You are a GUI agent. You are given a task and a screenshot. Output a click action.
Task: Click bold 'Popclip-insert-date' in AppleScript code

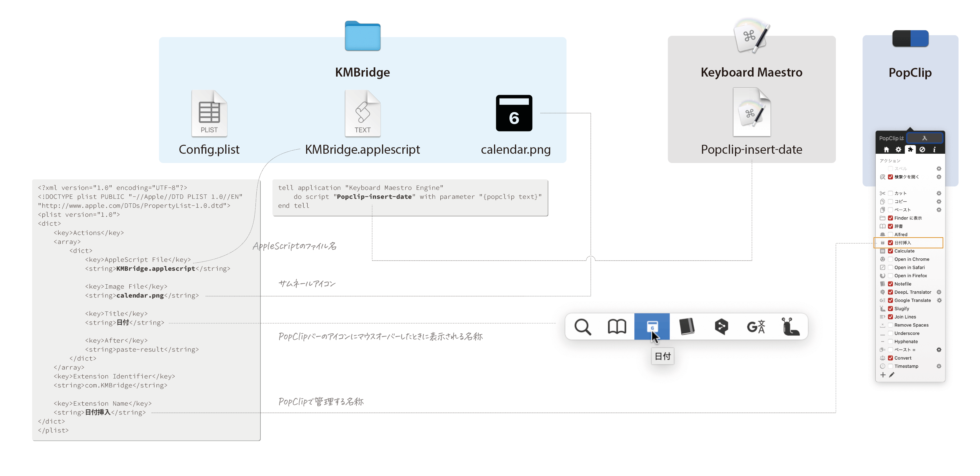point(374,197)
